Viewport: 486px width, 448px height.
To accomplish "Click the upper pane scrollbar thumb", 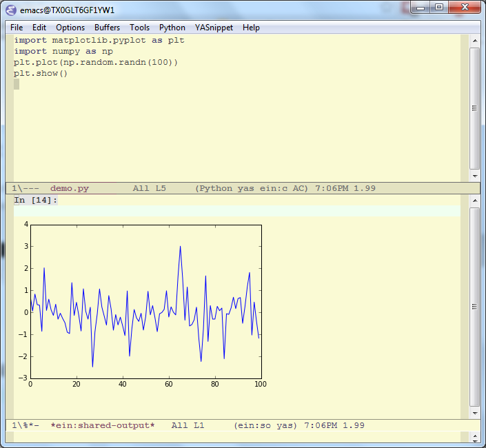I will [474, 108].
